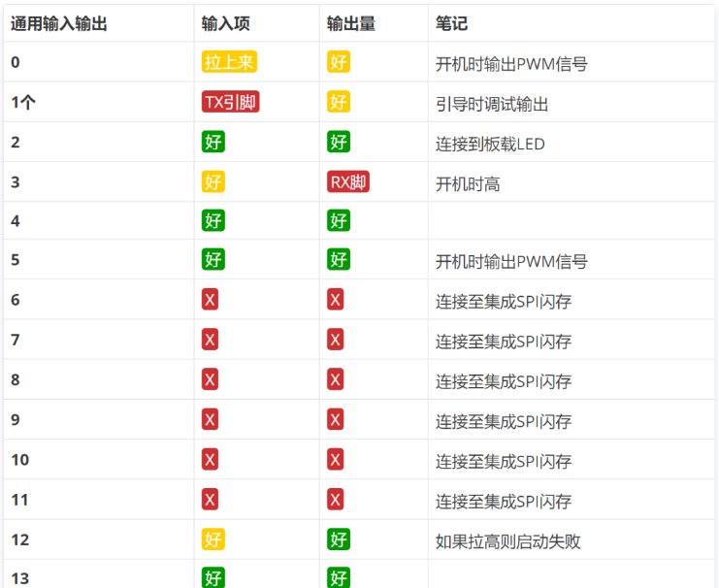Click the red RX脚 badge
The image size is (719, 588).
(x=348, y=181)
